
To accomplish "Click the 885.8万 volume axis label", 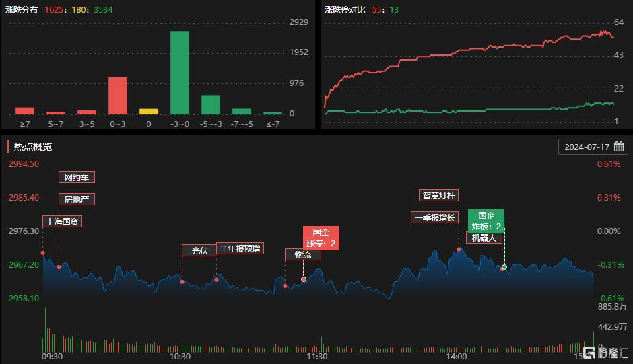I will point(612,307).
